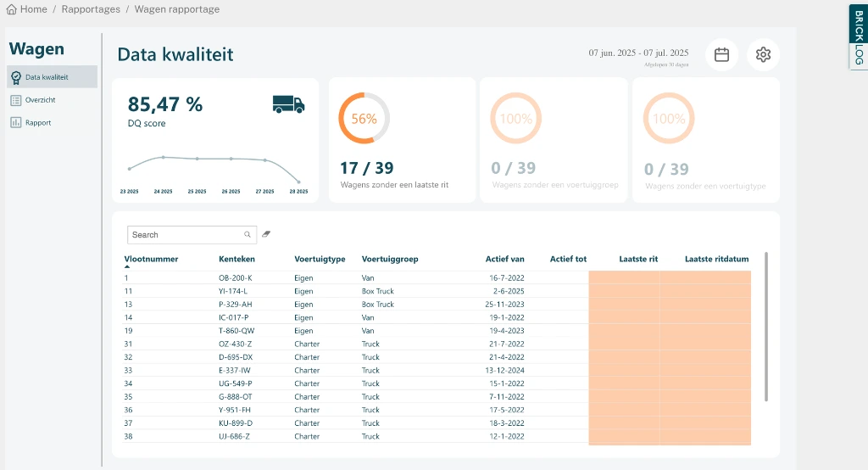Click Wagen rapportage breadcrumb link
The width and height of the screenshot is (868, 470).
click(176, 9)
